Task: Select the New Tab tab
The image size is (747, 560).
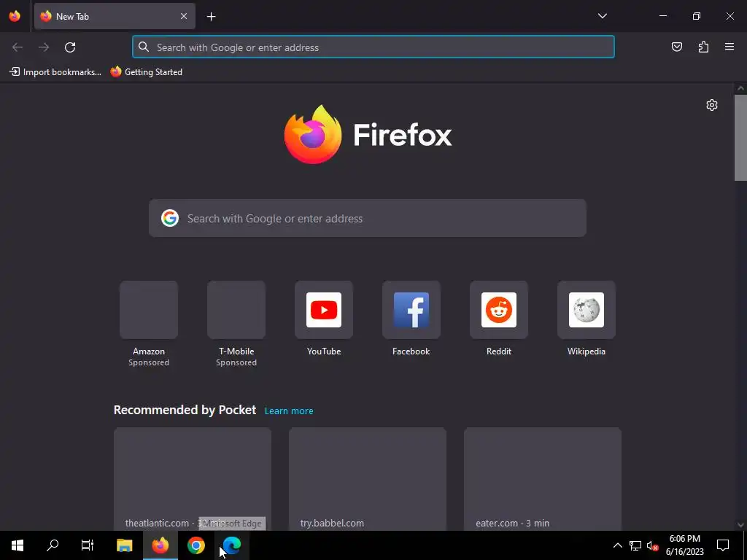Action: (115, 16)
